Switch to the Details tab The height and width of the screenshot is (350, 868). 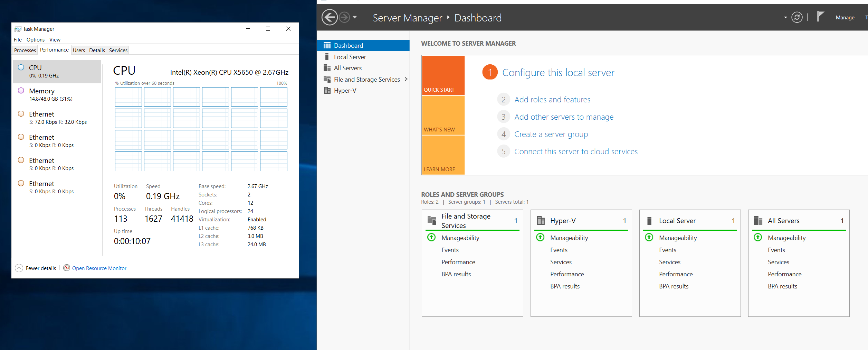tap(97, 50)
